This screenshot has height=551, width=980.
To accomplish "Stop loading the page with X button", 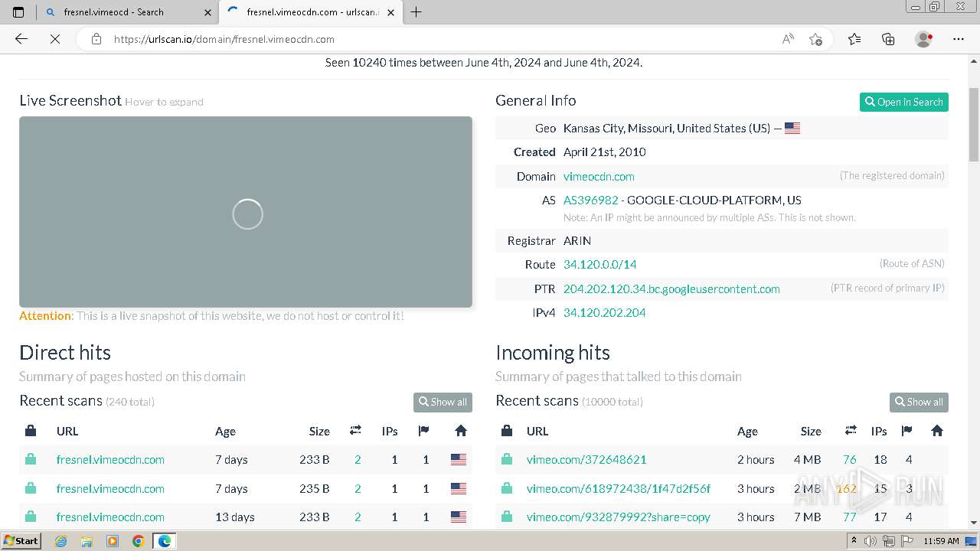I will pos(55,39).
